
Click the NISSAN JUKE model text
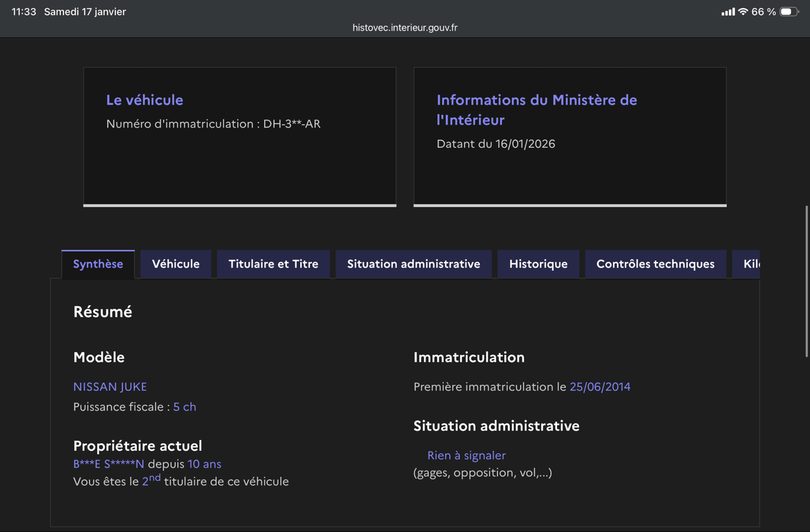(110, 387)
